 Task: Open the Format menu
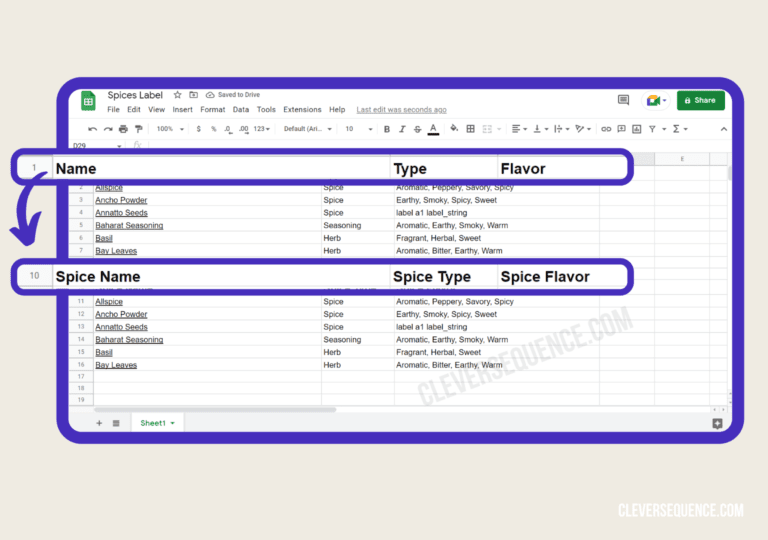pyautogui.click(x=213, y=109)
